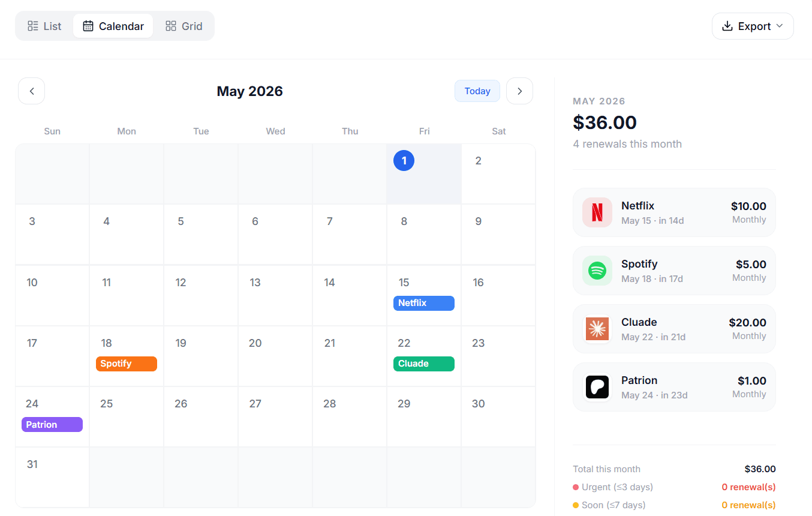Click the May 2026 calendar heading
Screen dimensions: 812x516
pos(249,91)
